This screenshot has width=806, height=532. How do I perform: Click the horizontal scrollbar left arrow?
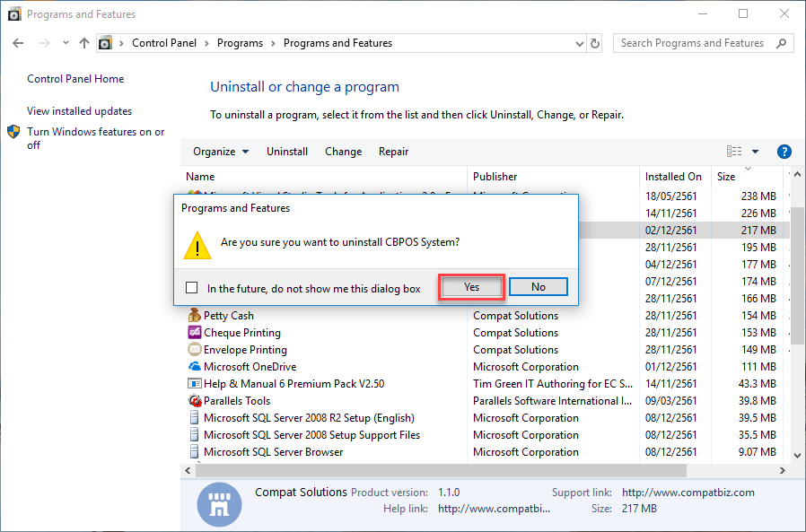pos(188,470)
